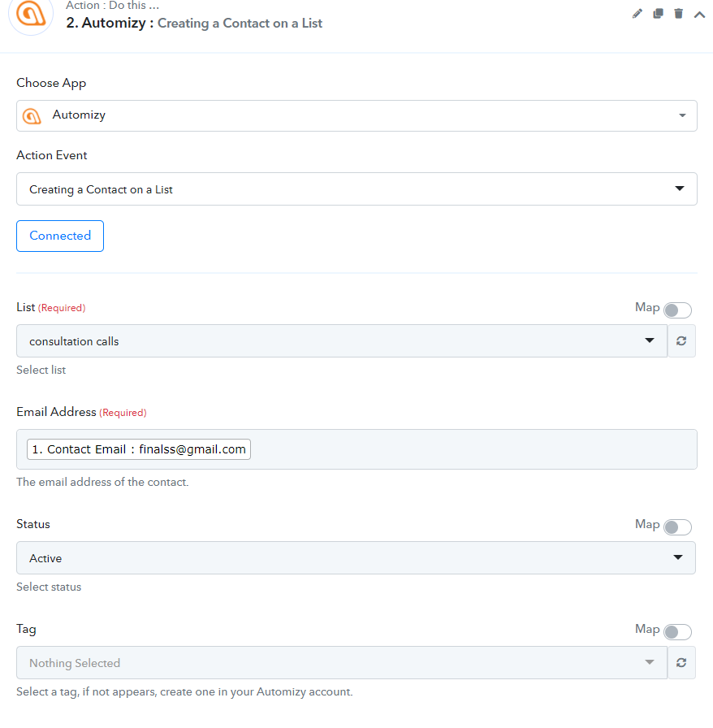The height and width of the screenshot is (728, 713).
Task: Duplicate this action step using the copy icon
Action: click(x=658, y=14)
